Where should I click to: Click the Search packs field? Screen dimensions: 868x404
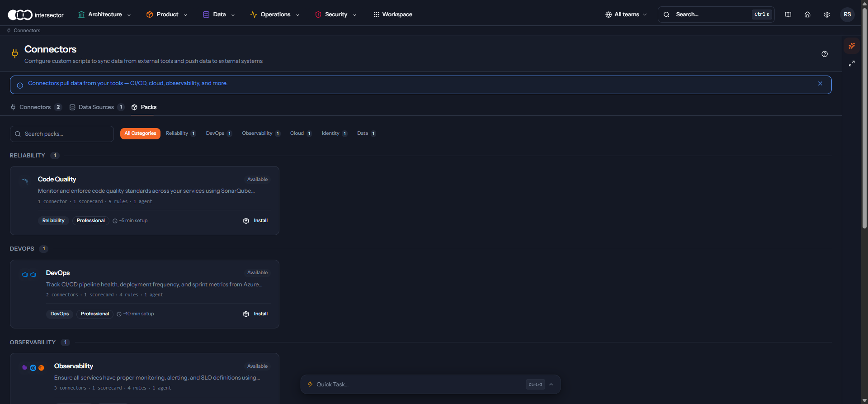62,134
